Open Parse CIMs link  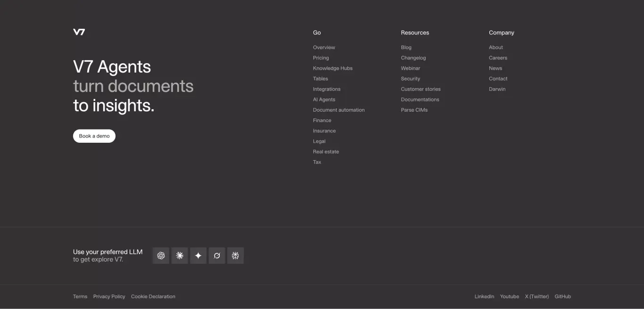click(414, 110)
